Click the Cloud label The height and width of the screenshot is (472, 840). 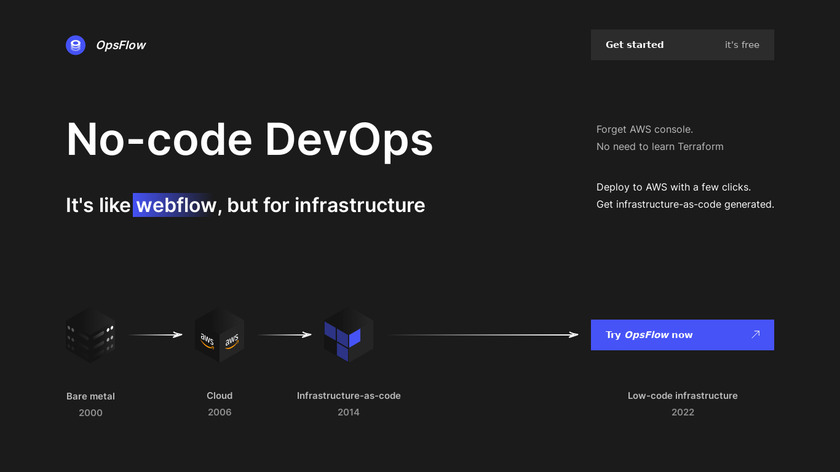pos(220,395)
